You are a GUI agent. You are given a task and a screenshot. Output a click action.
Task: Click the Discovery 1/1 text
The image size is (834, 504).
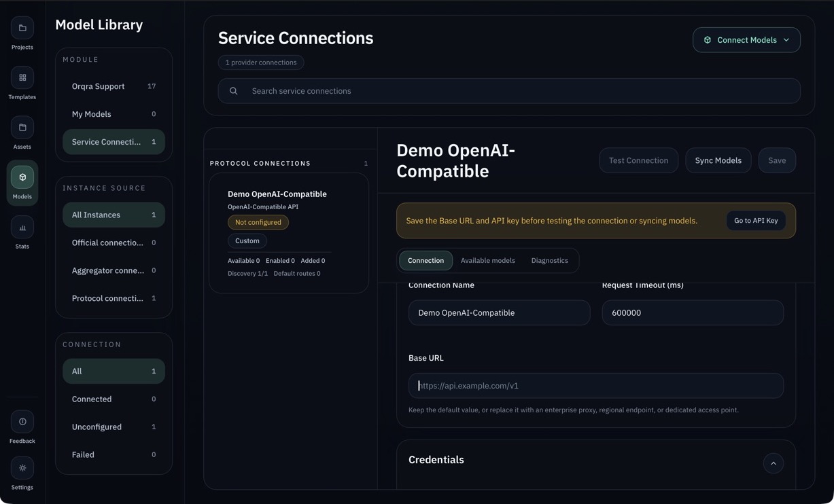pos(247,274)
